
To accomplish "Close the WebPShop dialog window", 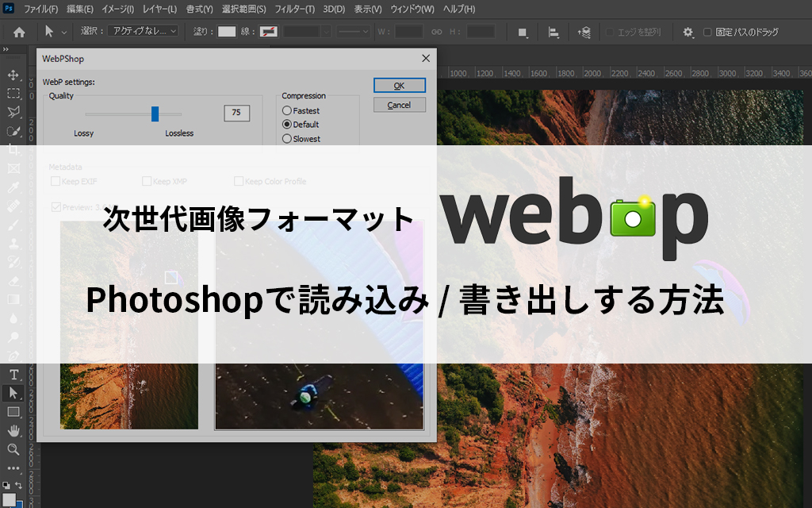I will pyautogui.click(x=426, y=59).
